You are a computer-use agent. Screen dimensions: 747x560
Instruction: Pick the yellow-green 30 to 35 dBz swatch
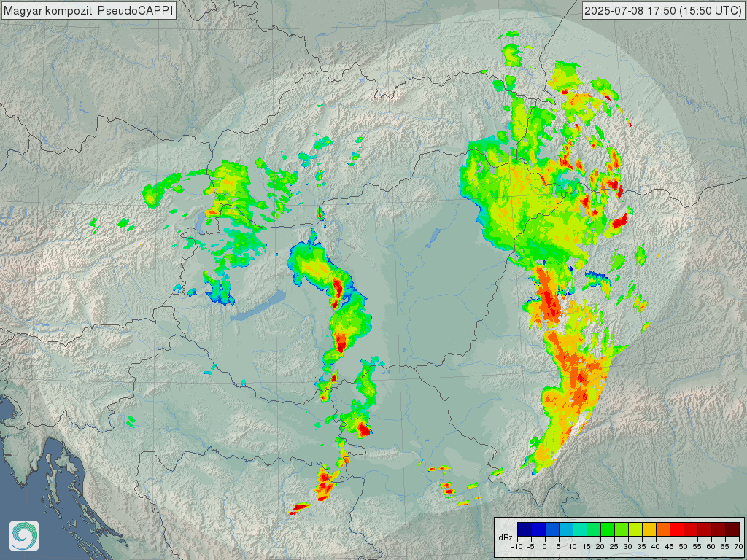point(635,529)
